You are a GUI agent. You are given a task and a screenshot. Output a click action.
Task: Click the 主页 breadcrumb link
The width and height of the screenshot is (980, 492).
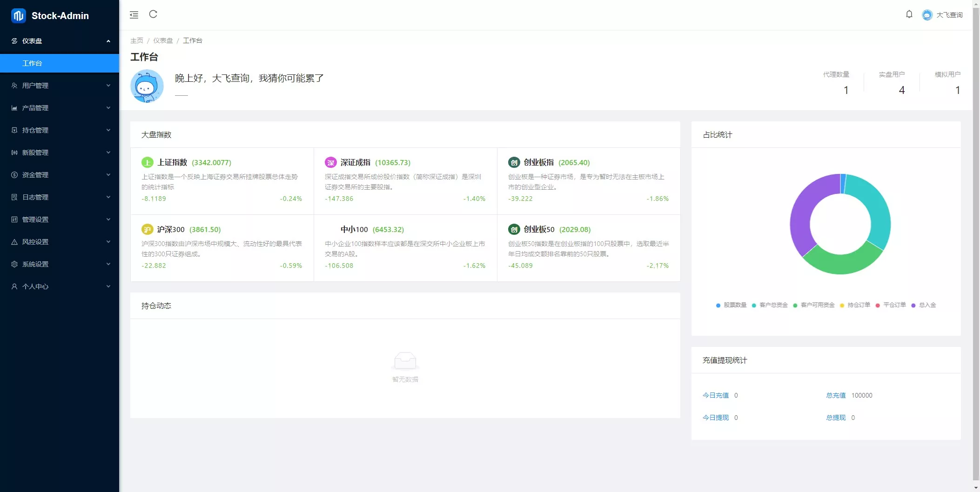click(x=137, y=40)
